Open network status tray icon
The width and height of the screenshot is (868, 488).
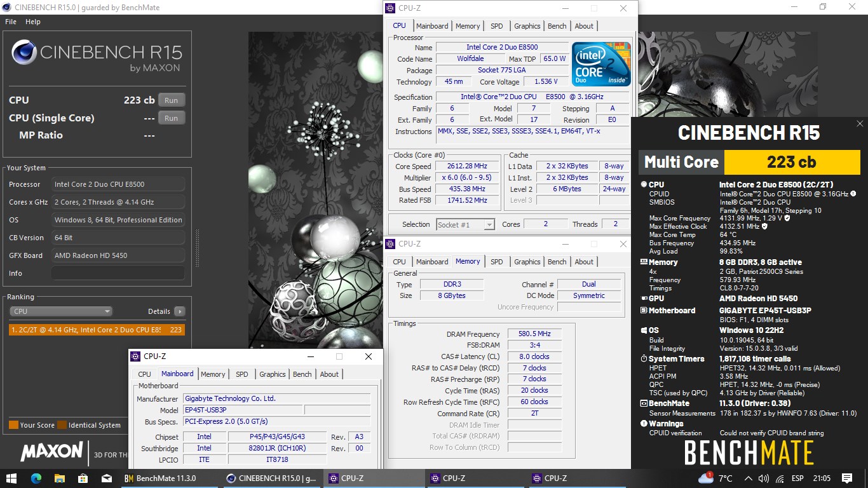780,478
